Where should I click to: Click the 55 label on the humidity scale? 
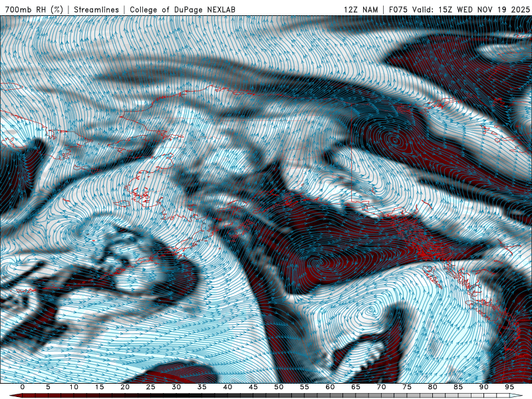[x=305, y=387]
